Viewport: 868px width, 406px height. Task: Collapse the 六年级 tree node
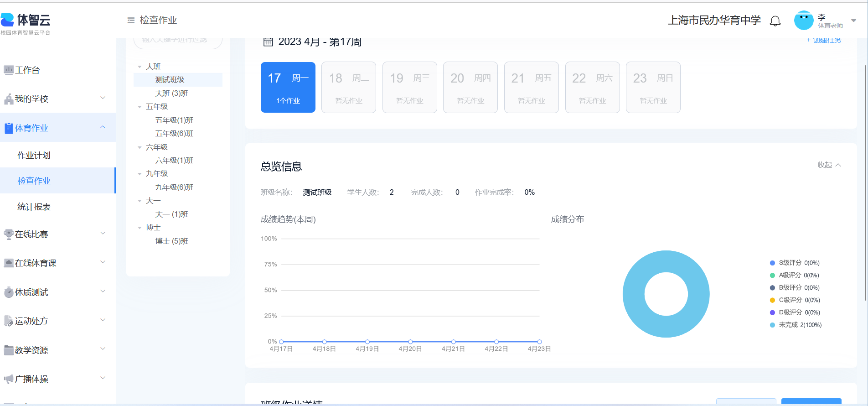[x=139, y=147]
